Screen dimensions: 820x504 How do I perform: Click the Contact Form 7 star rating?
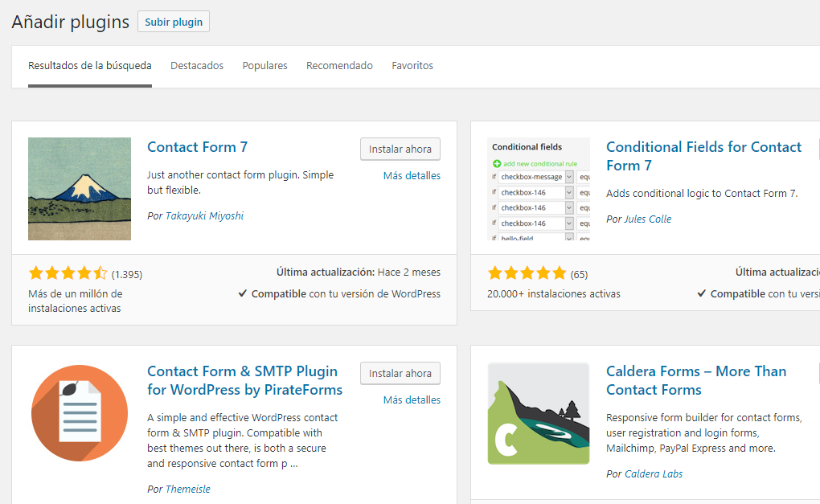tap(68, 273)
